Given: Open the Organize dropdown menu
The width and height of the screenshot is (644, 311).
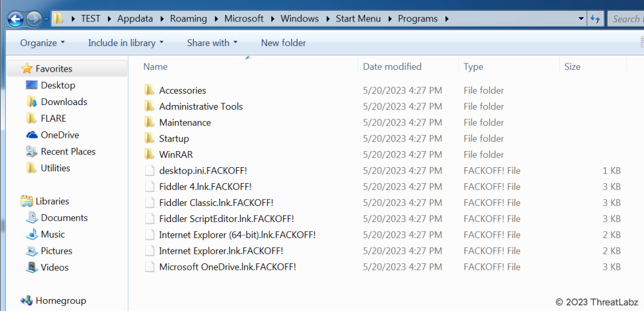Looking at the screenshot, I should point(42,43).
